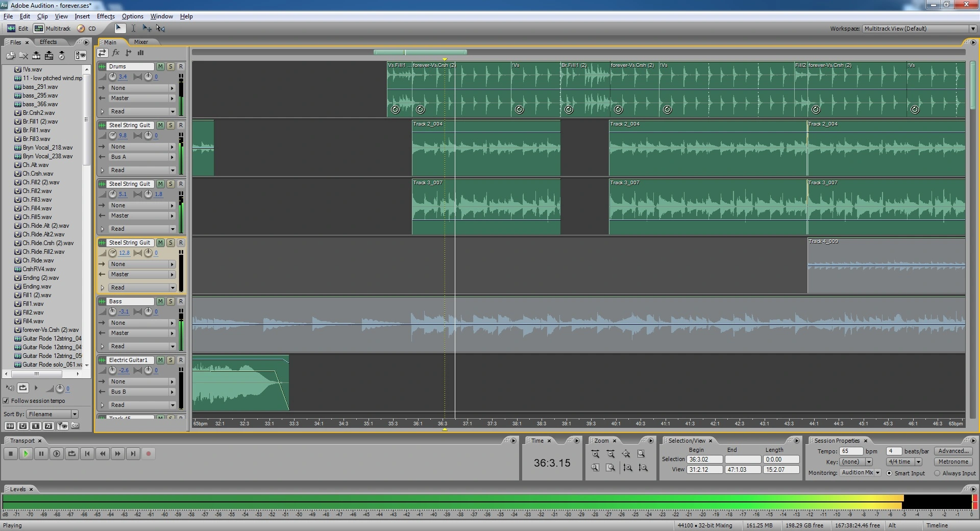980x531 pixels.
Task: Click the Advanced button in Session Properties
Action: 952,451
